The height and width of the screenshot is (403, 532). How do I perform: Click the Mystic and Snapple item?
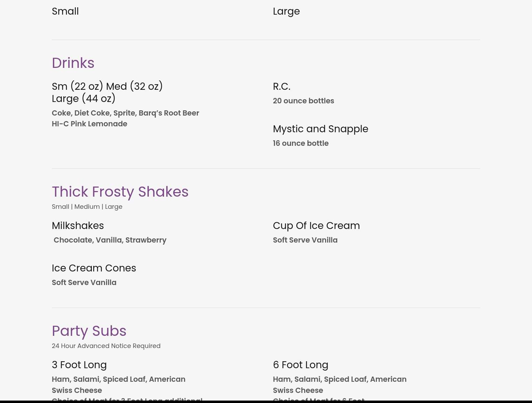[x=320, y=129]
